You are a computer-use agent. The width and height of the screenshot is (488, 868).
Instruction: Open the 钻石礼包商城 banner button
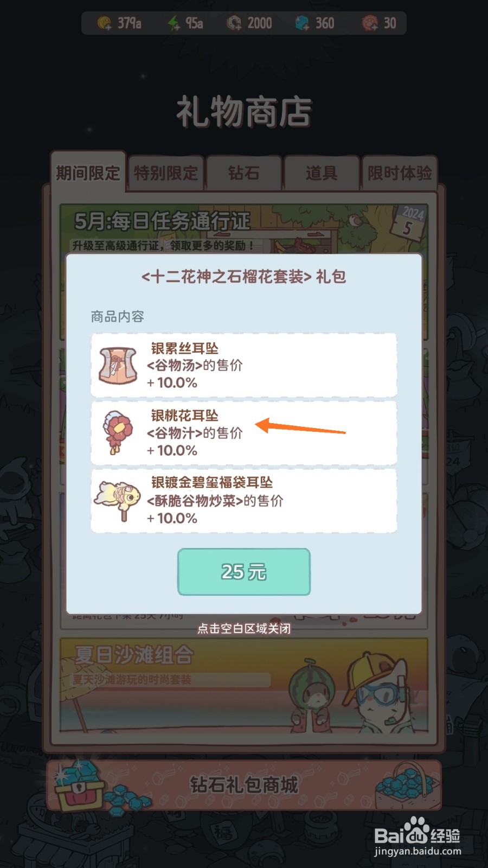pos(244,785)
